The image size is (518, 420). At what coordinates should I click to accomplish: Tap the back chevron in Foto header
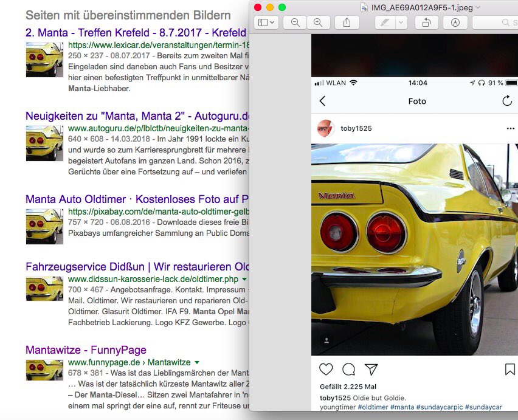pos(323,101)
